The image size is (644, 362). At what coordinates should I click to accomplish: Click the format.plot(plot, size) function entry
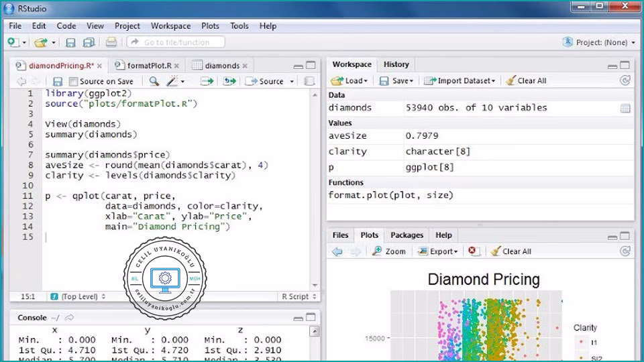[390, 195]
